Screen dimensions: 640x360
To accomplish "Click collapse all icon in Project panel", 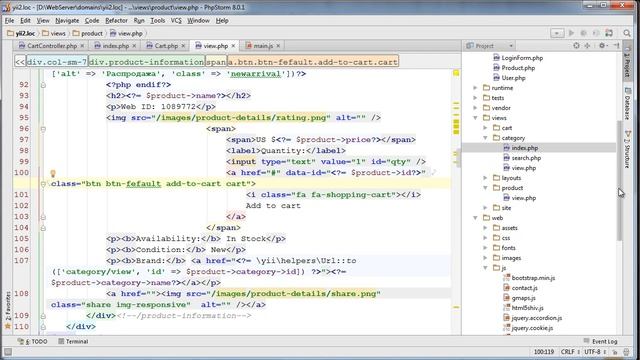I will [587, 46].
